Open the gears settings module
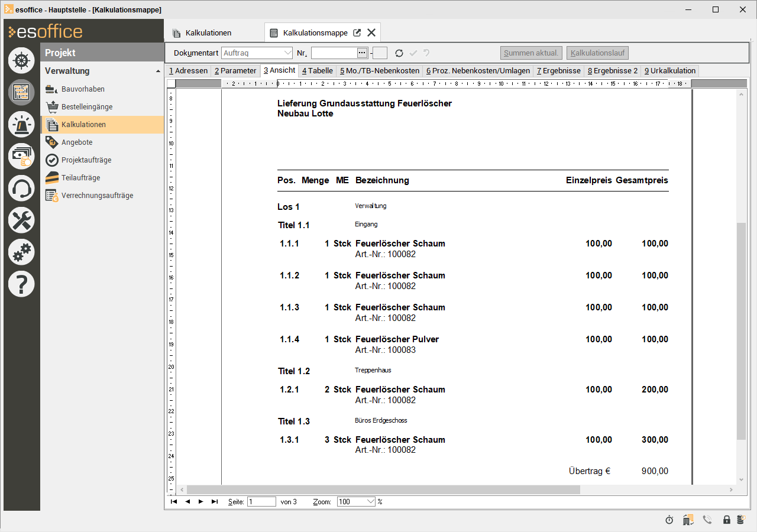 [21, 252]
